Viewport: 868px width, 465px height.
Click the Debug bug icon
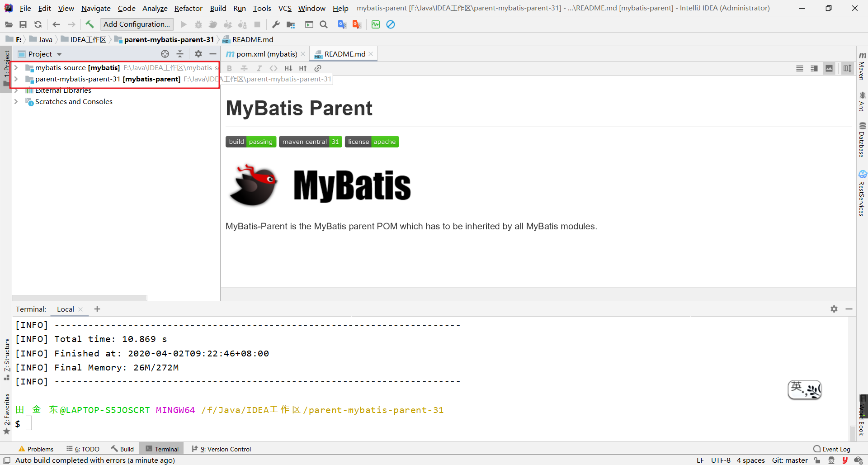(x=198, y=24)
